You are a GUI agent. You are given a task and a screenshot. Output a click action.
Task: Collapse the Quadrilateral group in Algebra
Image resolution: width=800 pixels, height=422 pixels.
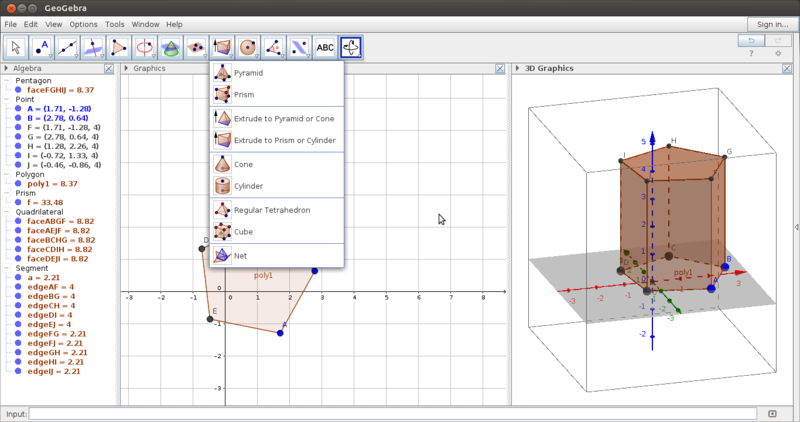pyautogui.click(x=7, y=212)
